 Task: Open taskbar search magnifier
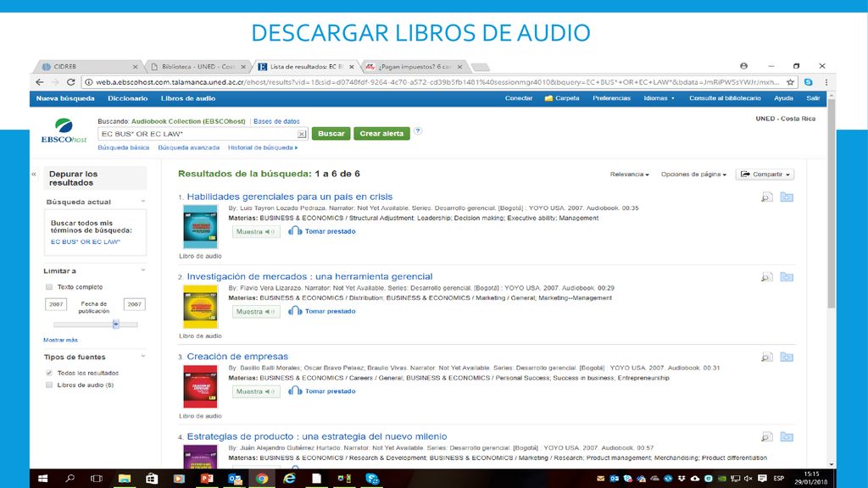click(x=70, y=479)
